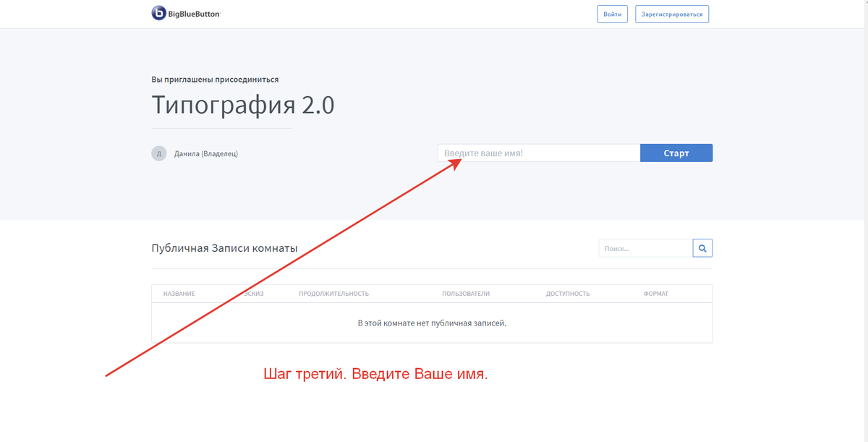This screenshot has height=442, width=868.
Task: Click the НАЗВАНИЕ column header
Action: coord(179,294)
